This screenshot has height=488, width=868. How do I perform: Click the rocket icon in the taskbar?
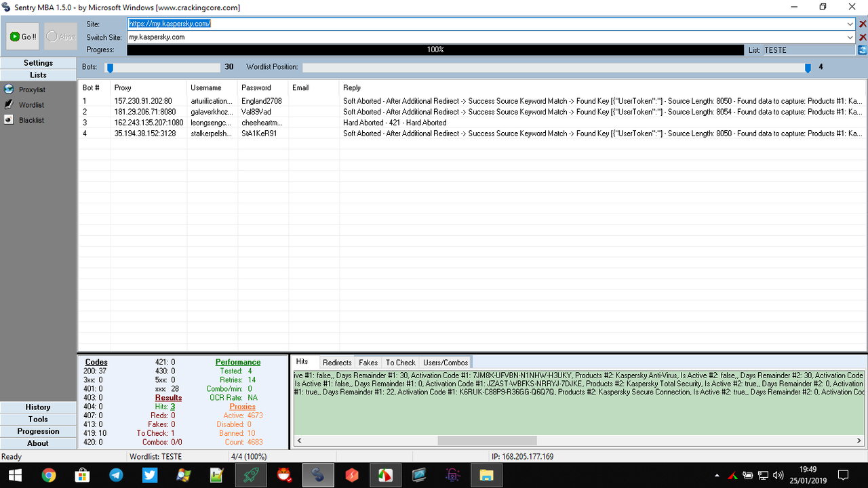click(251, 475)
